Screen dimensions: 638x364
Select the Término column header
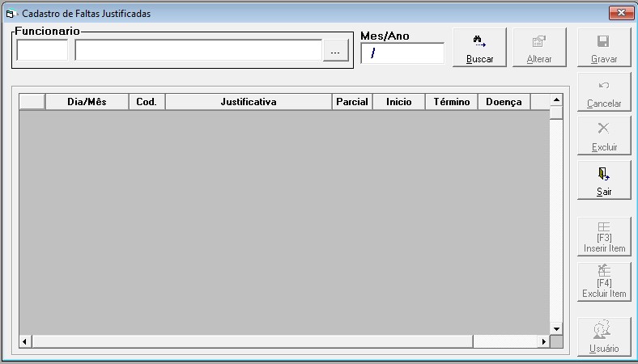pos(452,102)
